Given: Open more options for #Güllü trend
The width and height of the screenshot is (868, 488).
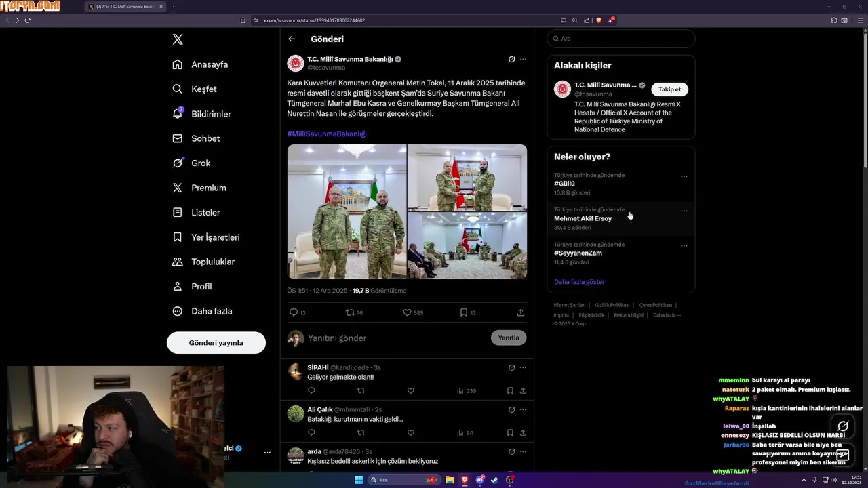Looking at the screenshot, I should coord(684,176).
